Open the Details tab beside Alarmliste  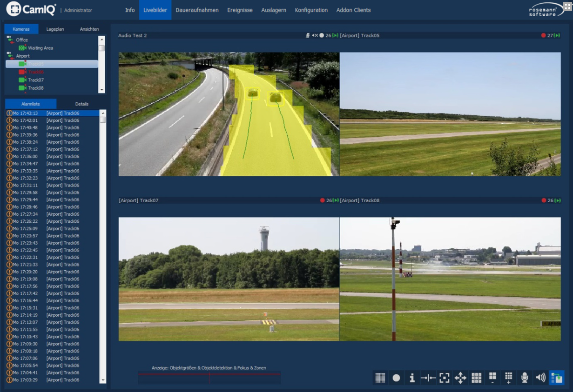[x=82, y=104]
